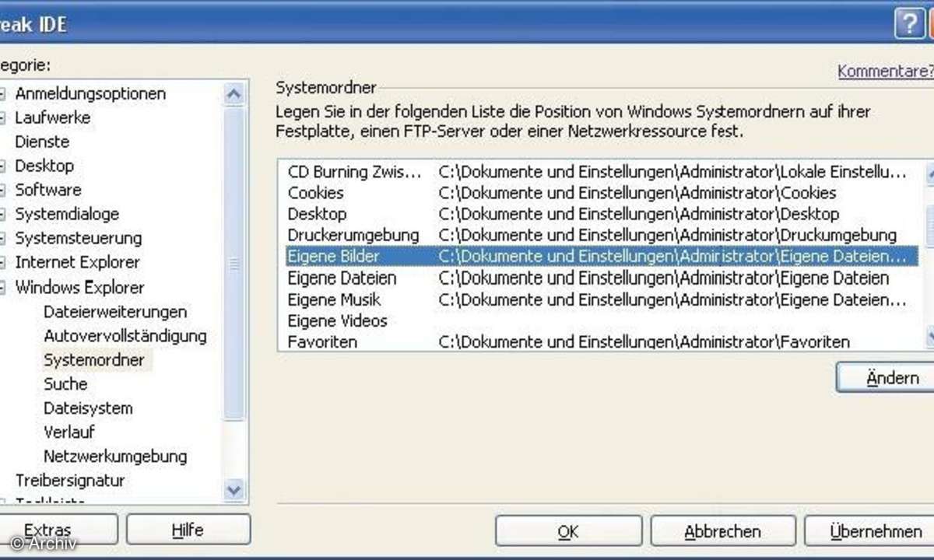Click the Druckumgebung path cell

[x=668, y=235]
